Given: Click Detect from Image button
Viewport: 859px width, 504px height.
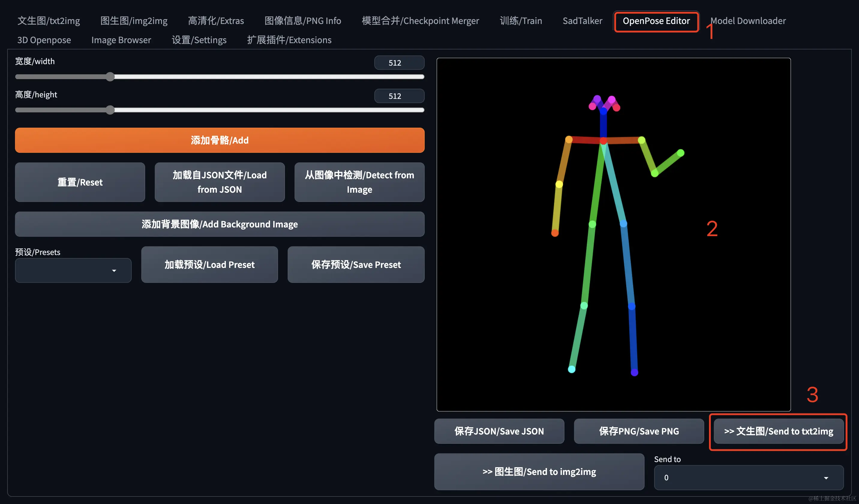Looking at the screenshot, I should pos(359,182).
